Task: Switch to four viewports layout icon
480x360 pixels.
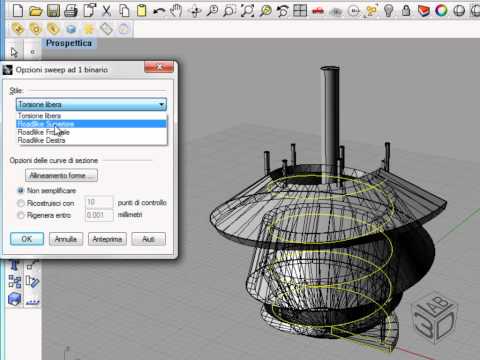Action: pos(300,11)
